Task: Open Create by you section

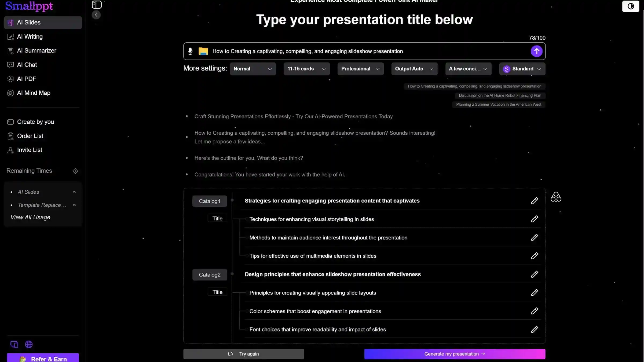Action: point(35,122)
